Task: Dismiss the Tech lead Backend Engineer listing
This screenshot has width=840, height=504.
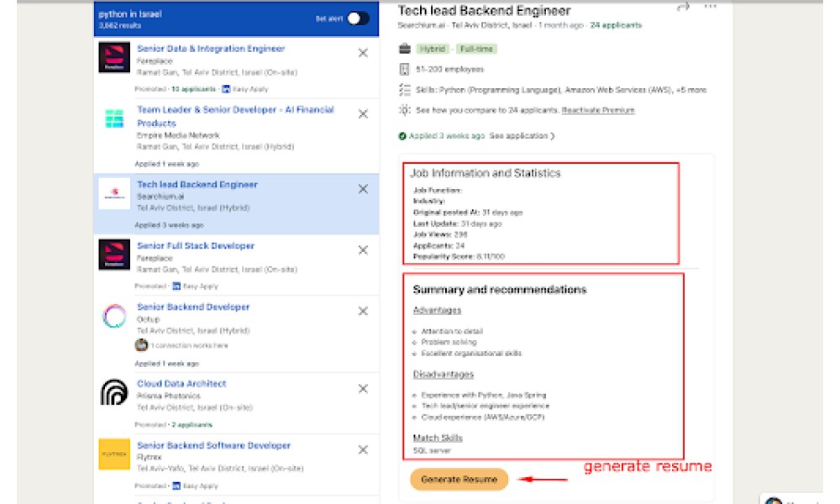Action: [363, 189]
